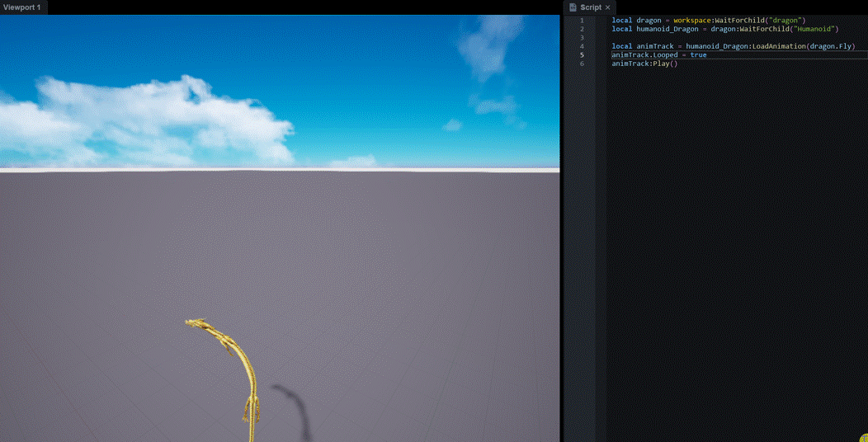The width and height of the screenshot is (868, 442).
Task: Click 'LoadAnimation' in the line 4 code
Action: (x=778, y=46)
